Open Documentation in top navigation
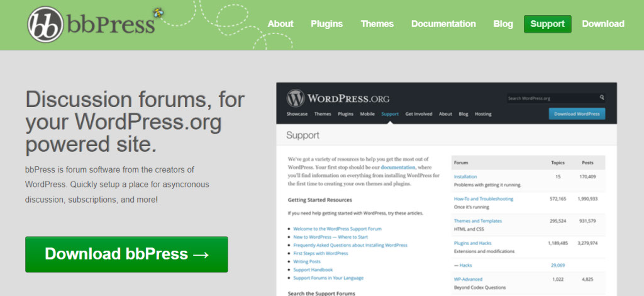644x296 pixels. (443, 24)
